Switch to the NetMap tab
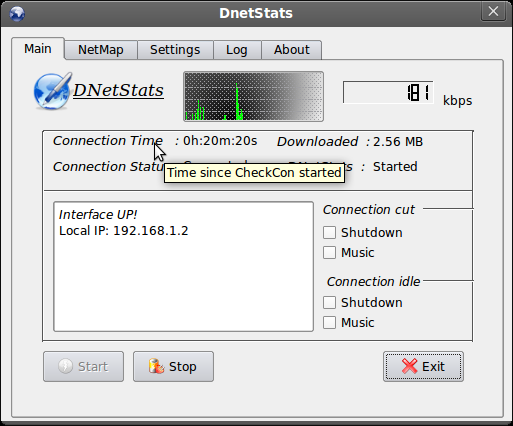 pyautogui.click(x=101, y=50)
